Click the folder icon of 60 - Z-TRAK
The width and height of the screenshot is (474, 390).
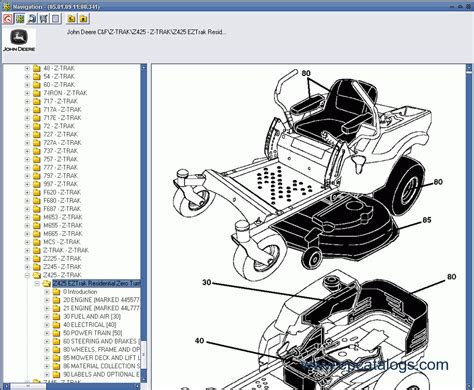click(37, 85)
